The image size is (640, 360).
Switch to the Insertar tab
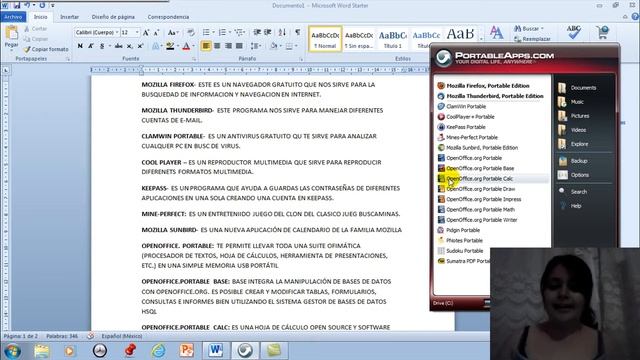(69, 17)
